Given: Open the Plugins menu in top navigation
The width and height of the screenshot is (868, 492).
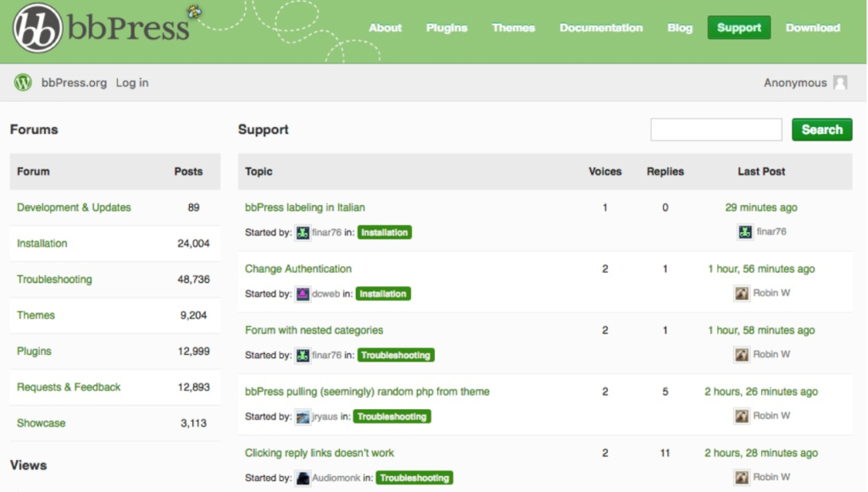Looking at the screenshot, I should pos(447,28).
